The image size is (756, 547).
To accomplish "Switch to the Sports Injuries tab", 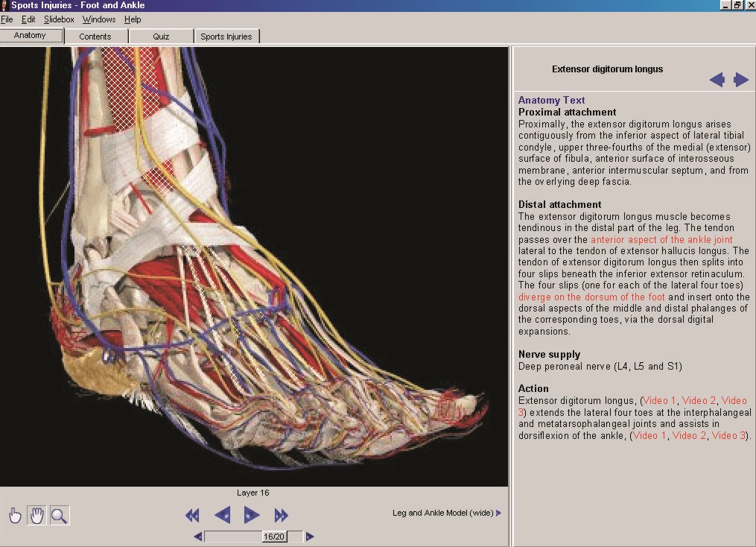I will 226,37.
